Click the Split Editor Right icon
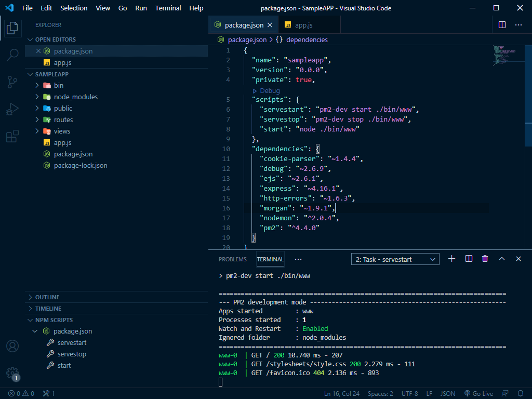Viewport: 532px width, 399px height. tap(502, 25)
